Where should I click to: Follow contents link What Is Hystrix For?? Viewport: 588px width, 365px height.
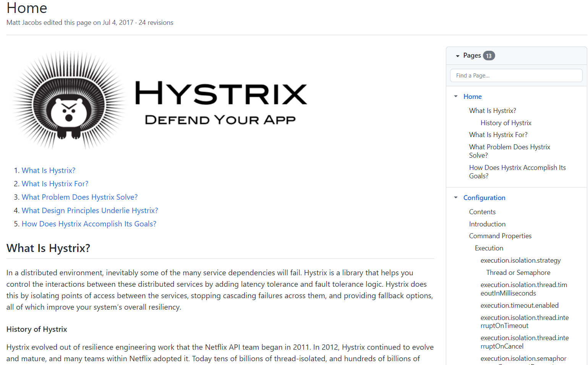click(55, 184)
